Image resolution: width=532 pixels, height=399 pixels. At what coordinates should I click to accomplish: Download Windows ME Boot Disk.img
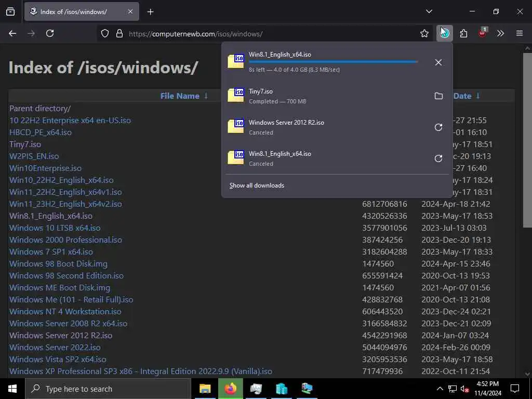pos(60,287)
